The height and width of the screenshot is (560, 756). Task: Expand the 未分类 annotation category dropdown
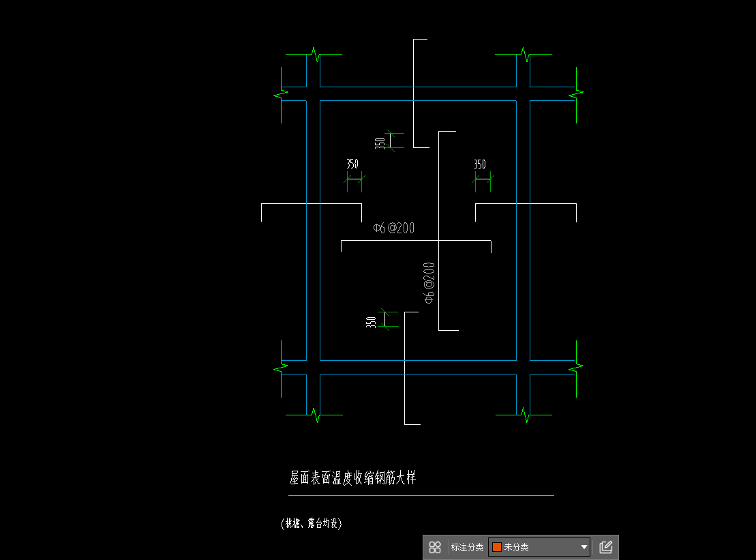539,547
